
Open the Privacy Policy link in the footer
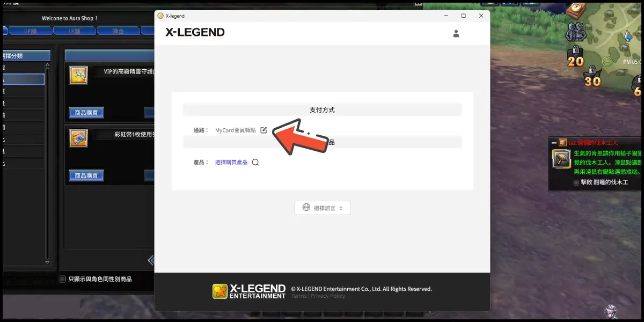coord(328,296)
